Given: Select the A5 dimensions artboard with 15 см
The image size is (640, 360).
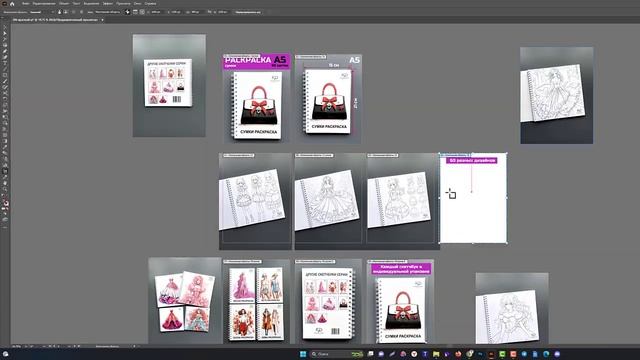Looking at the screenshot, I should tap(329, 98).
